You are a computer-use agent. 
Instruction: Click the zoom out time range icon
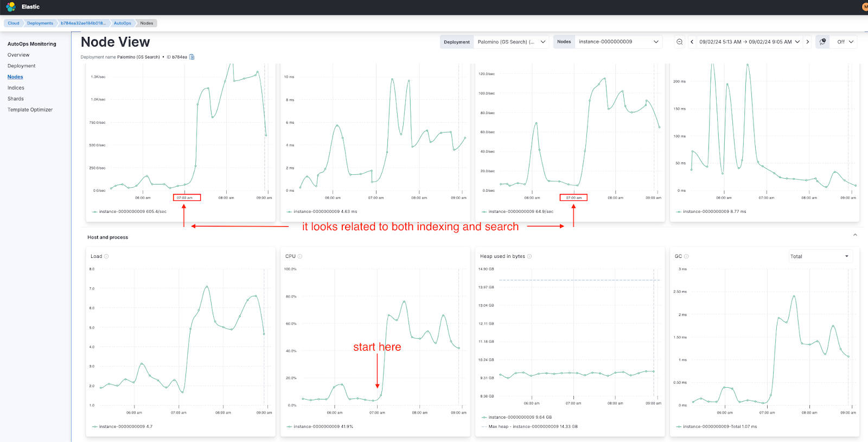(x=679, y=42)
